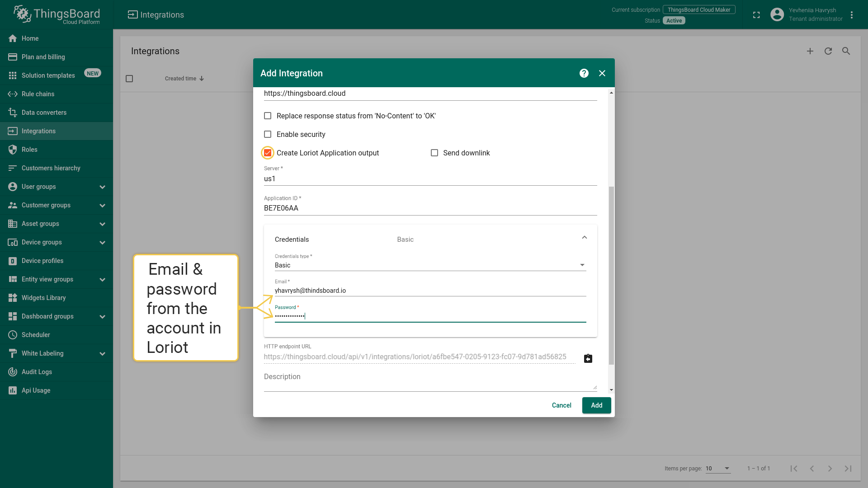Expand Dashboard groups in sidebar
The width and height of the screenshot is (868, 488).
[103, 316]
